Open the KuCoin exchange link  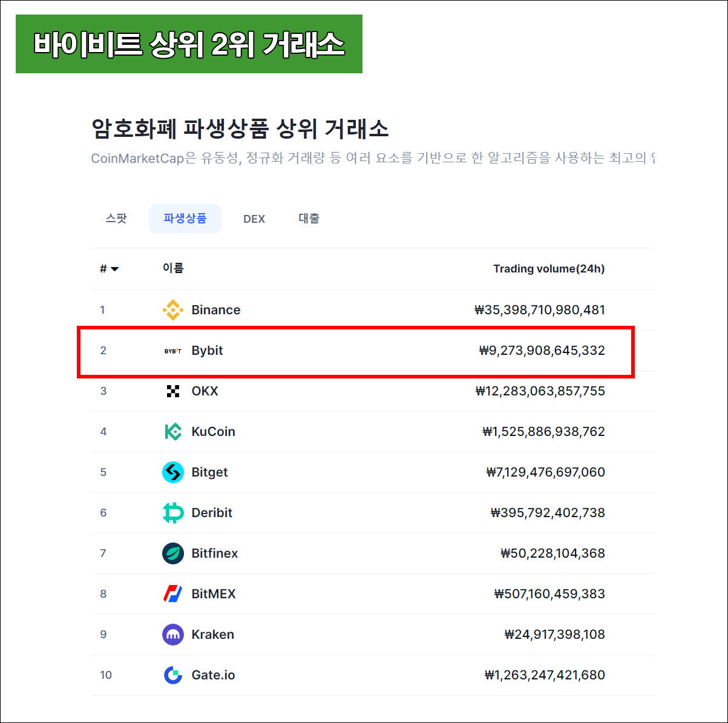pos(214,432)
